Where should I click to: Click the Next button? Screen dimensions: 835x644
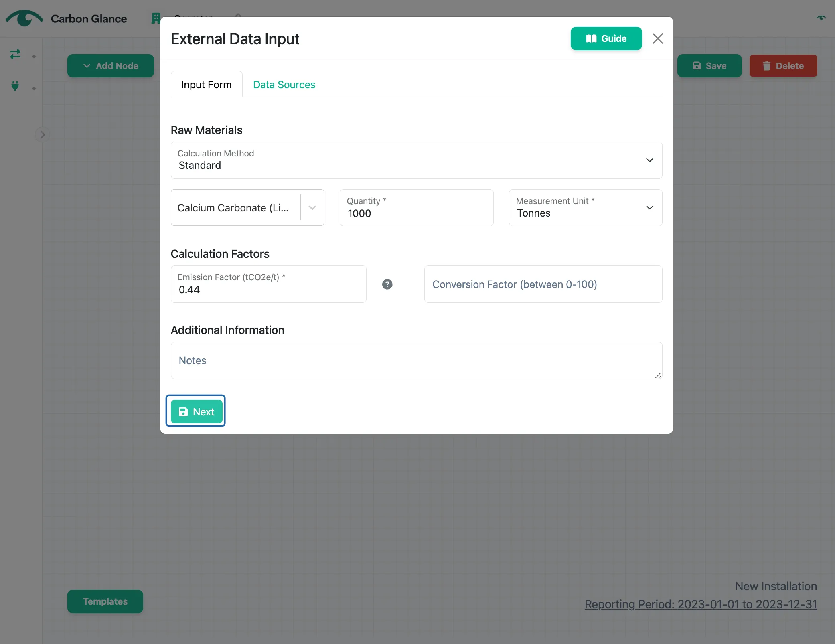(197, 411)
